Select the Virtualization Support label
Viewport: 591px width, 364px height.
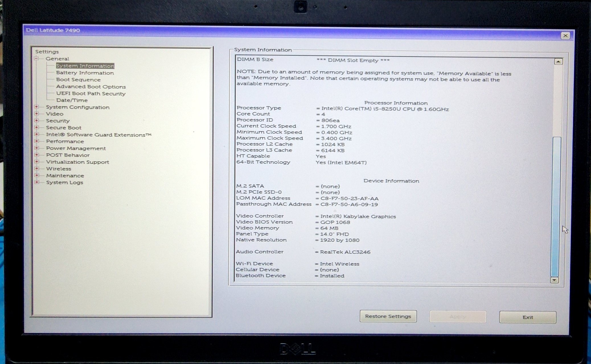click(x=77, y=162)
